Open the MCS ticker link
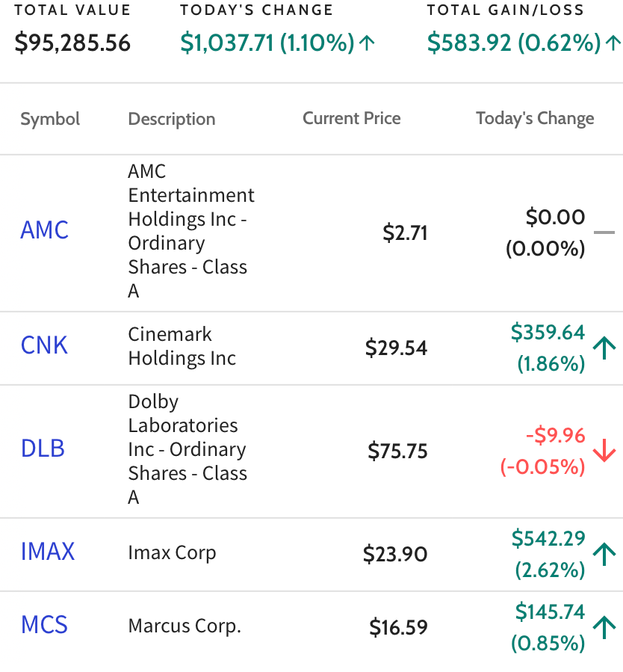This screenshot has width=623, height=672. pos(44,624)
